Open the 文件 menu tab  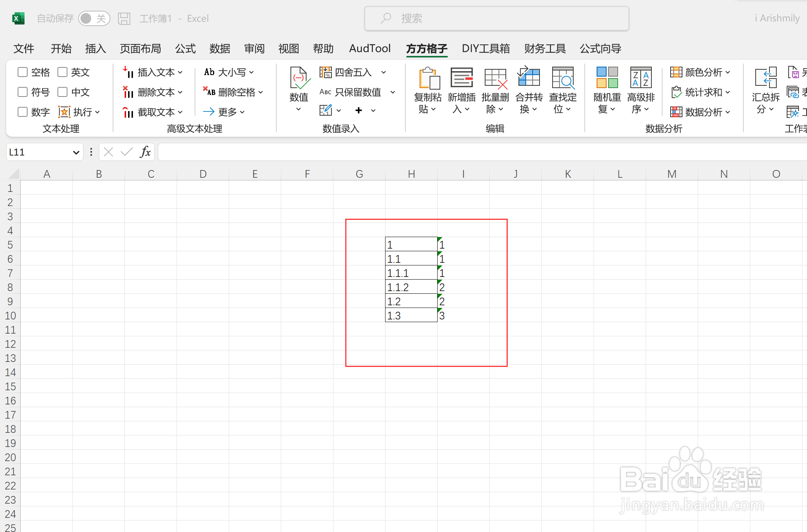pyautogui.click(x=24, y=49)
